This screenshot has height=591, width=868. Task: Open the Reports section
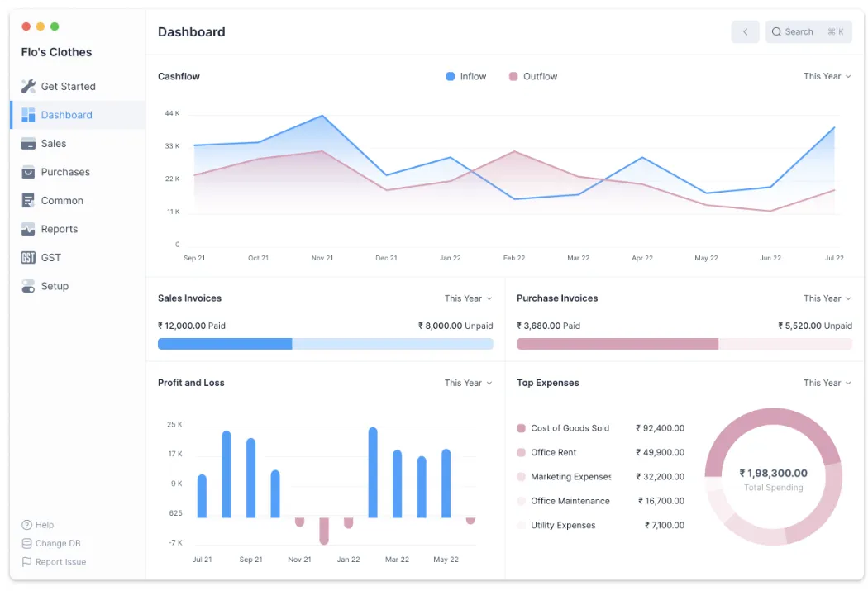(78, 229)
